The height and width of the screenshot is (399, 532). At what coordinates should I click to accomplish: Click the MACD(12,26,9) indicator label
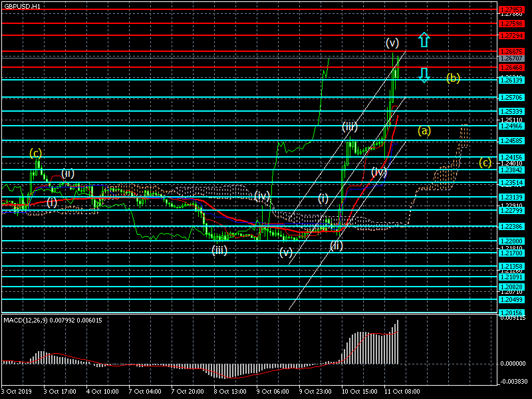click(53, 320)
